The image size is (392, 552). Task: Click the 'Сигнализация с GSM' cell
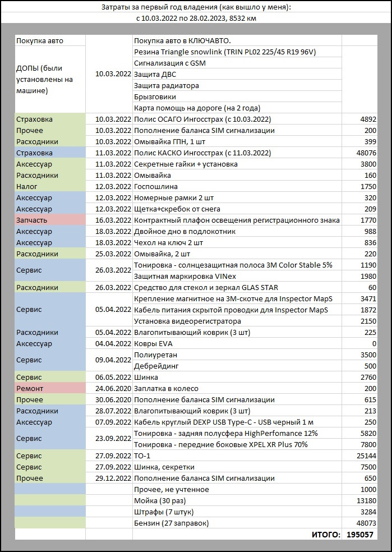click(x=237, y=63)
